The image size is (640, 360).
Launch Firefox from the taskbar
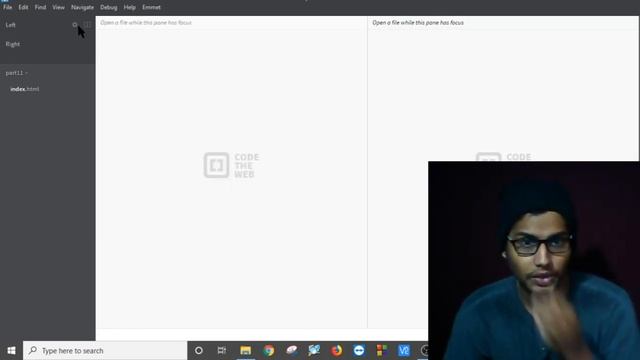click(x=337, y=351)
